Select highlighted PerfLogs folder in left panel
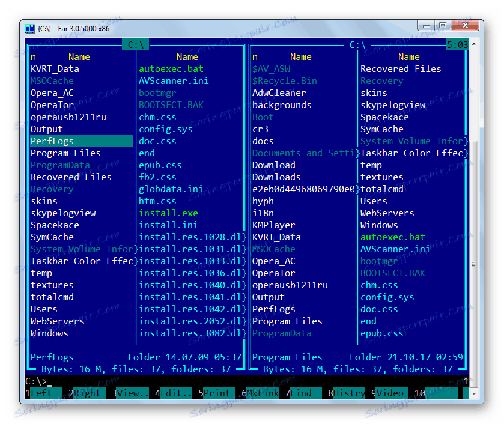The width and height of the screenshot is (504, 424). (x=81, y=141)
